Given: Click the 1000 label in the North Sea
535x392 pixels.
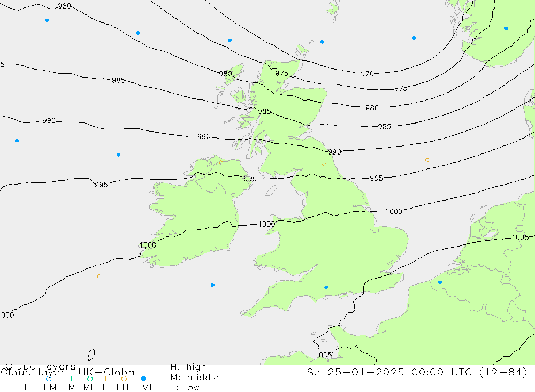Looking at the screenshot, I should pos(393,212).
